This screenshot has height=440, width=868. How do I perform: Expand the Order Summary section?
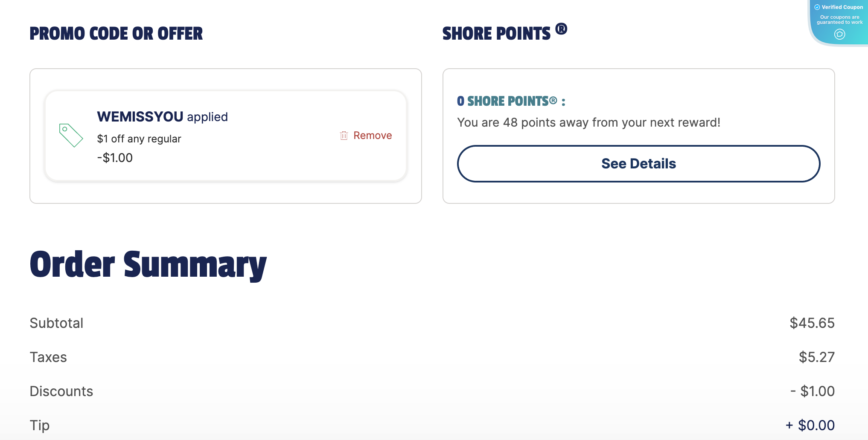148,264
